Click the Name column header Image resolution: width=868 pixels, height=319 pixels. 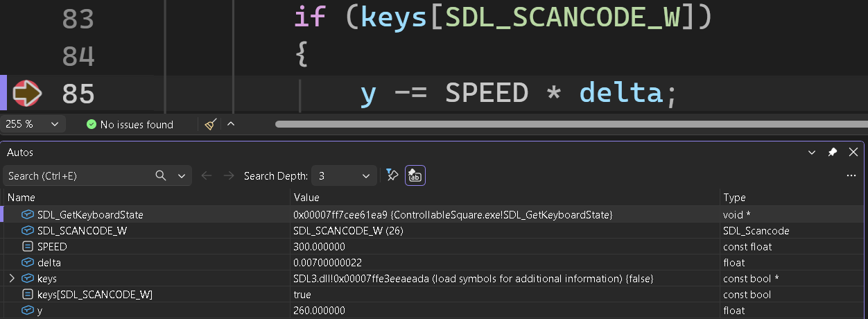coord(21,198)
